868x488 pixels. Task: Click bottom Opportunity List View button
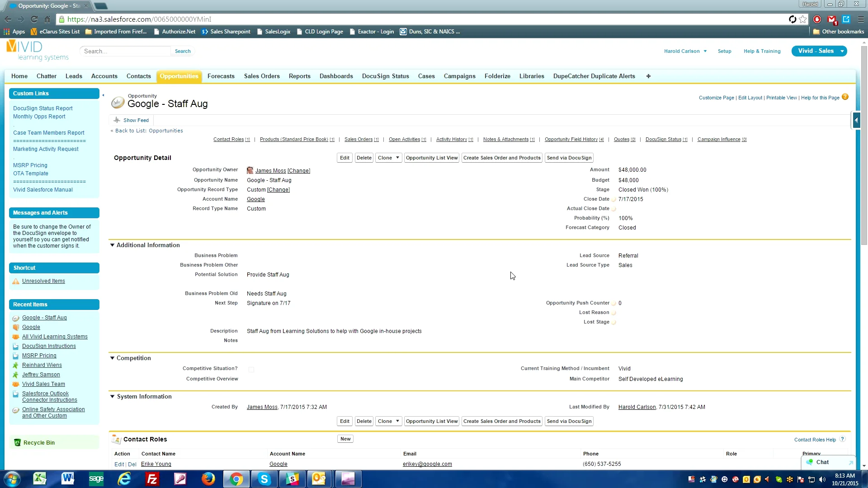tap(432, 421)
